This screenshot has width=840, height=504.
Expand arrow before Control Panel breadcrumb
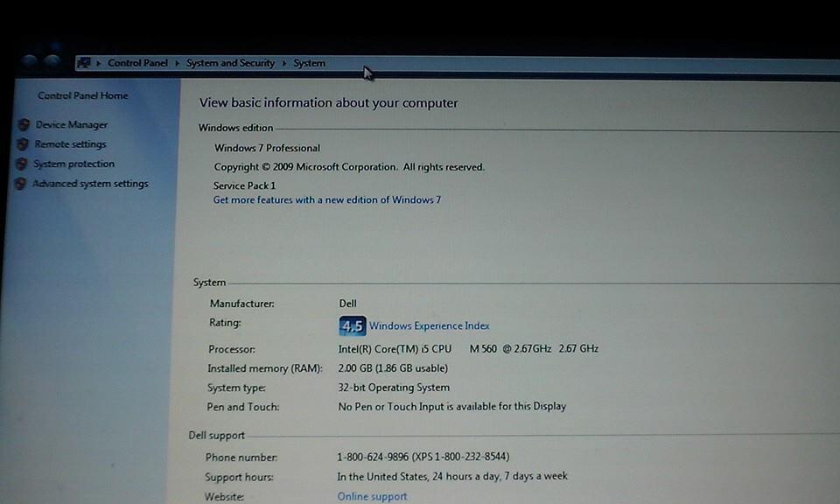(x=99, y=63)
